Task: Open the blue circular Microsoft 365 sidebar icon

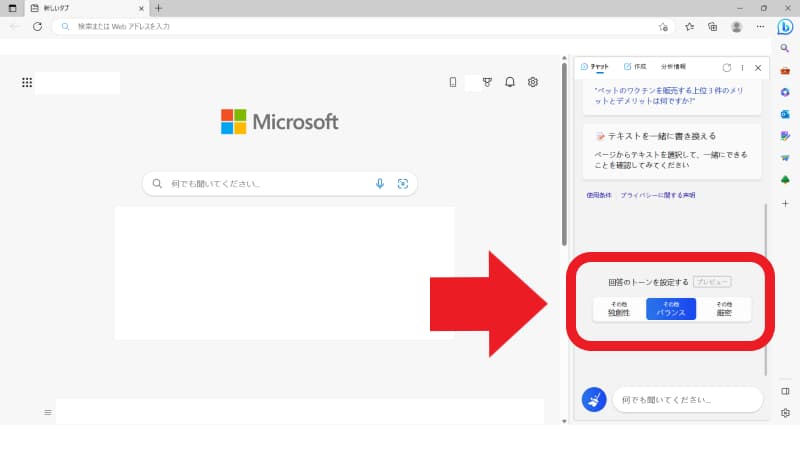Action: (785, 92)
